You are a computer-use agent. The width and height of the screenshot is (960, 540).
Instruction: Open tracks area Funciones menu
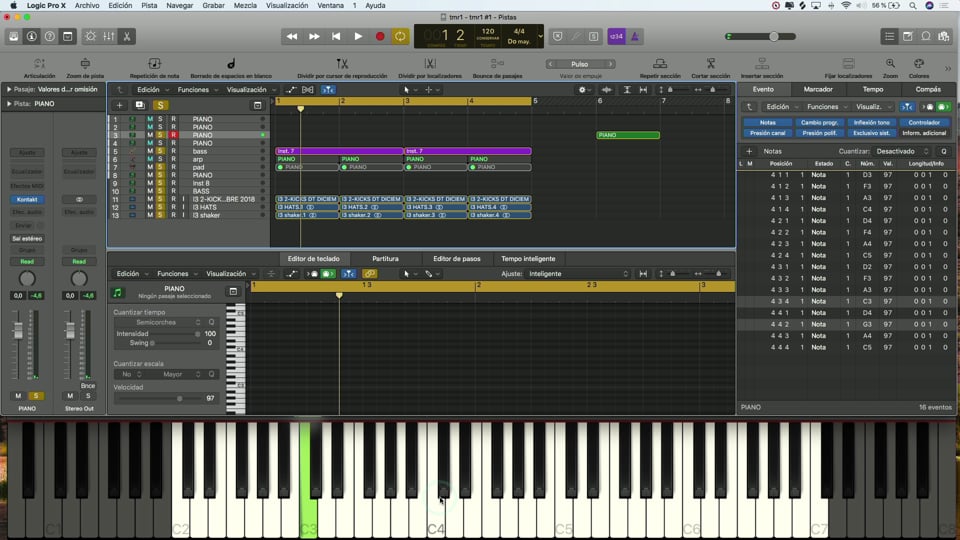197,90
